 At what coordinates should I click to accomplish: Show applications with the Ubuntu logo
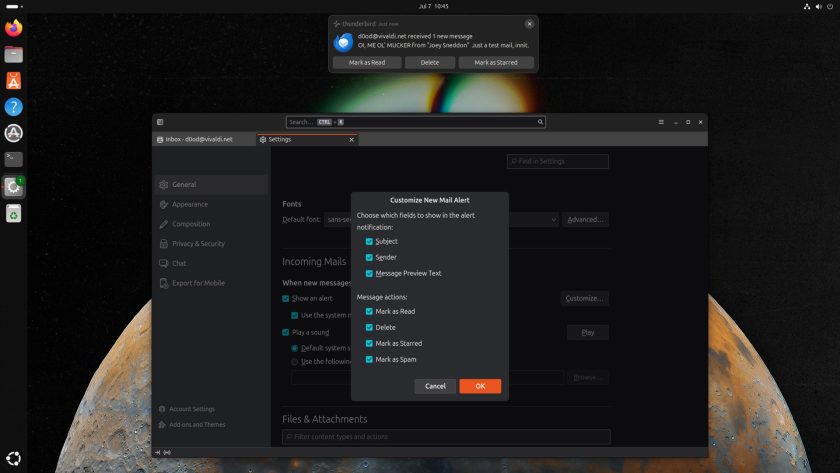(13, 459)
